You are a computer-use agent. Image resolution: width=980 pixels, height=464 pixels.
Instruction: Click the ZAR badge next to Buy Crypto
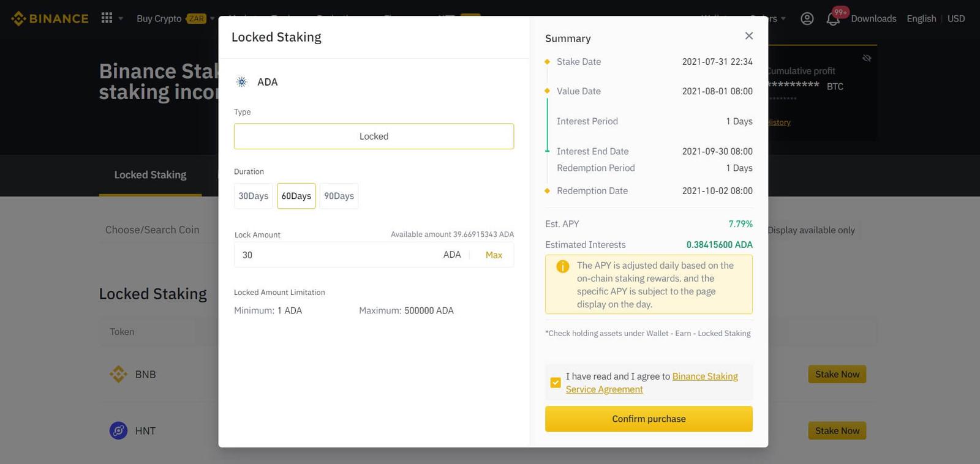coord(197,18)
